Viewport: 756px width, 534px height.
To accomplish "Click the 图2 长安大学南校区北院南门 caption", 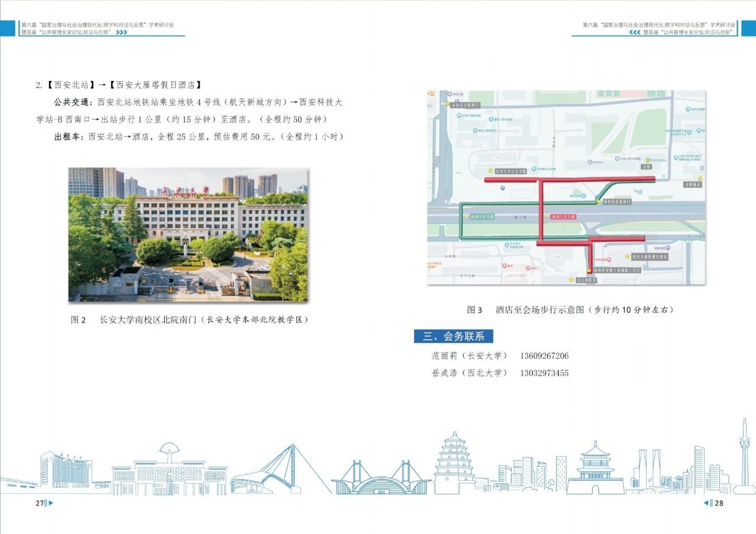I will pos(190,320).
